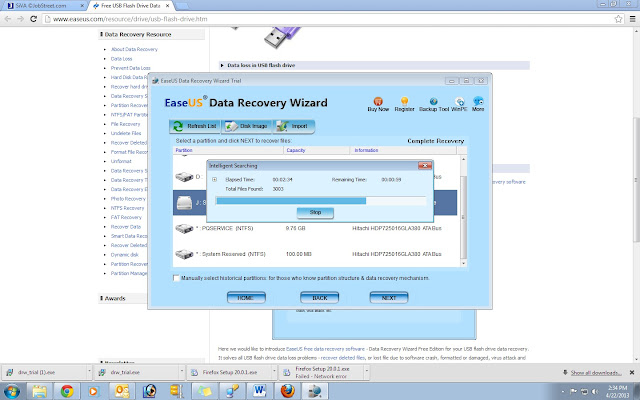Open About Data Recovery sidebar link
640x400 pixels.
point(134,49)
